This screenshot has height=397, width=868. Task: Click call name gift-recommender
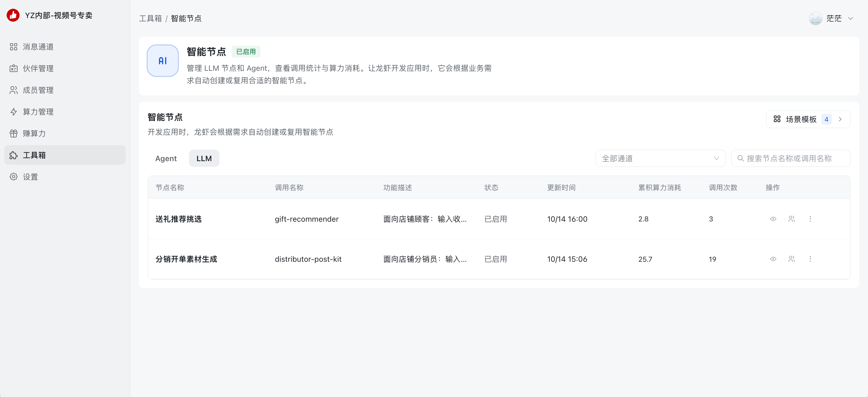(x=307, y=219)
